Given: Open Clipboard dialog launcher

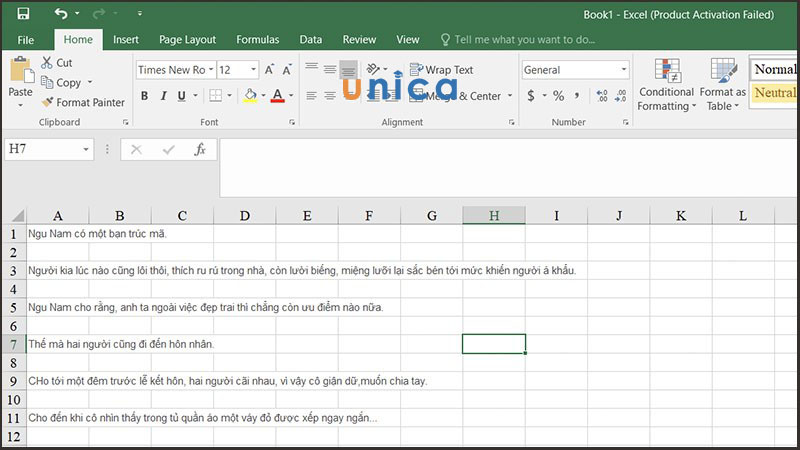Looking at the screenshot, I should coord(126,122).
